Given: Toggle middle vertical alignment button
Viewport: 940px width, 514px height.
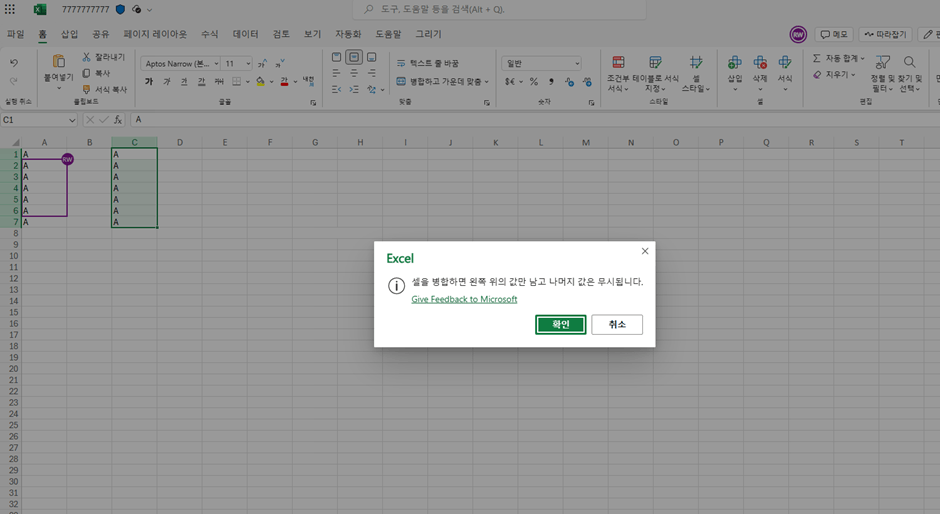Looking at the screenshot, I should coord(354,57).
